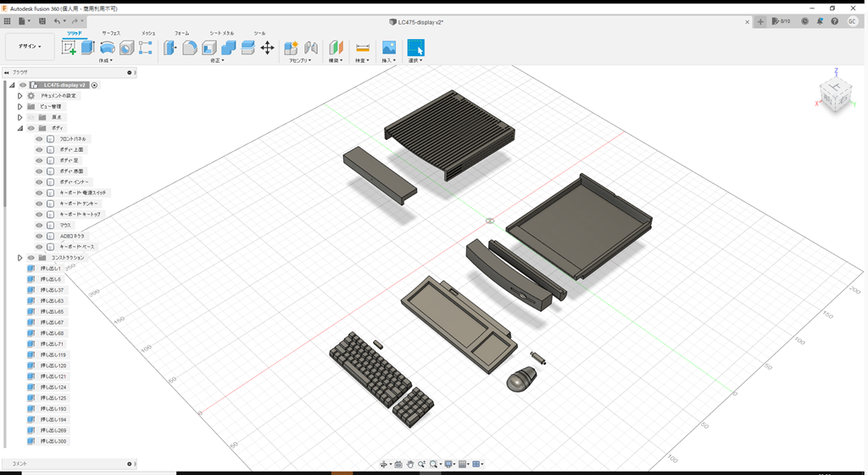
Task: Collapse the ボディ folder tree
Action: [19, 128]
